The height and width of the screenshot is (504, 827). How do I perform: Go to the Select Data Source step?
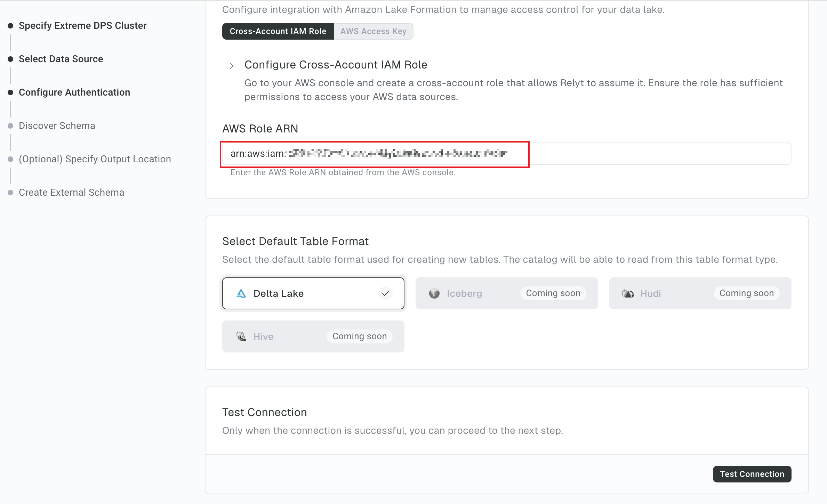[61, 59]
